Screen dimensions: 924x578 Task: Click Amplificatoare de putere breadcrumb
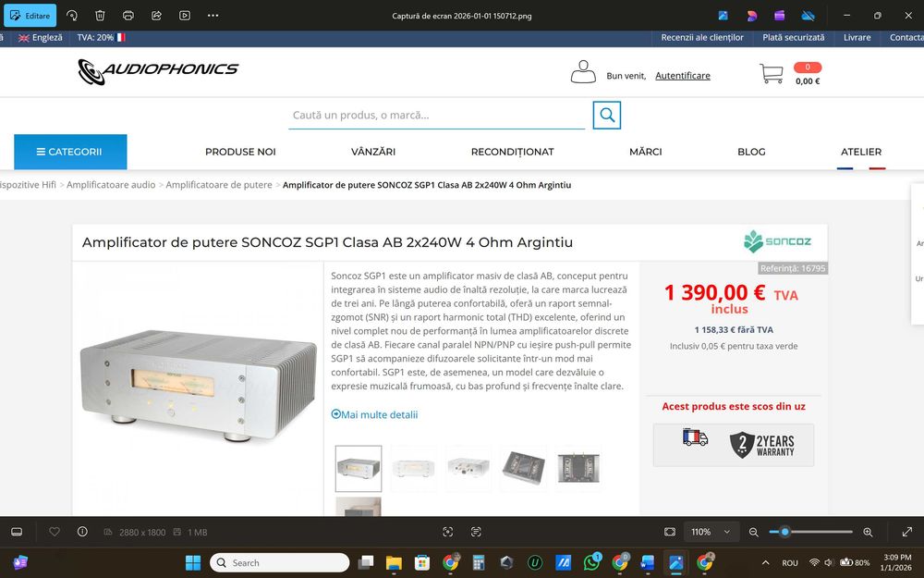point(219,185)
